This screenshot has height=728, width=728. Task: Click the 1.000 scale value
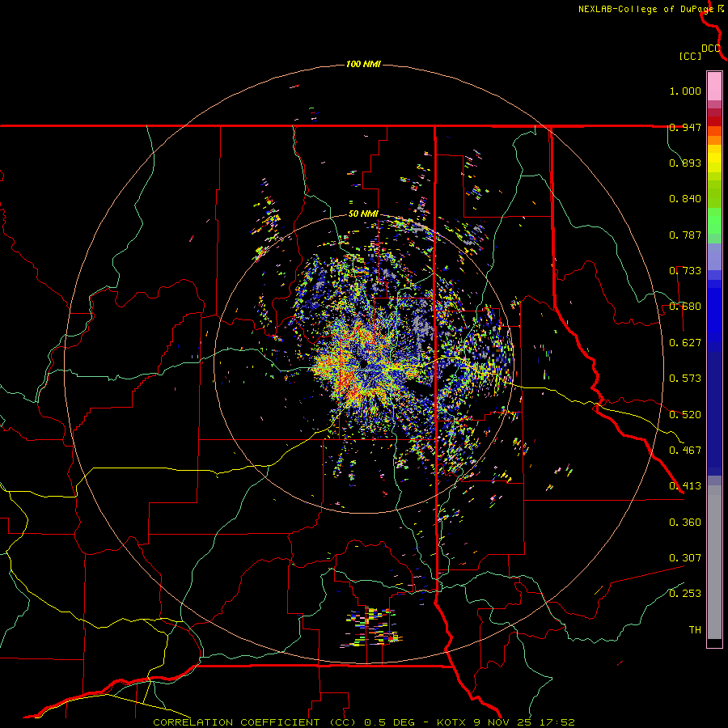click(x=685, y=91)
